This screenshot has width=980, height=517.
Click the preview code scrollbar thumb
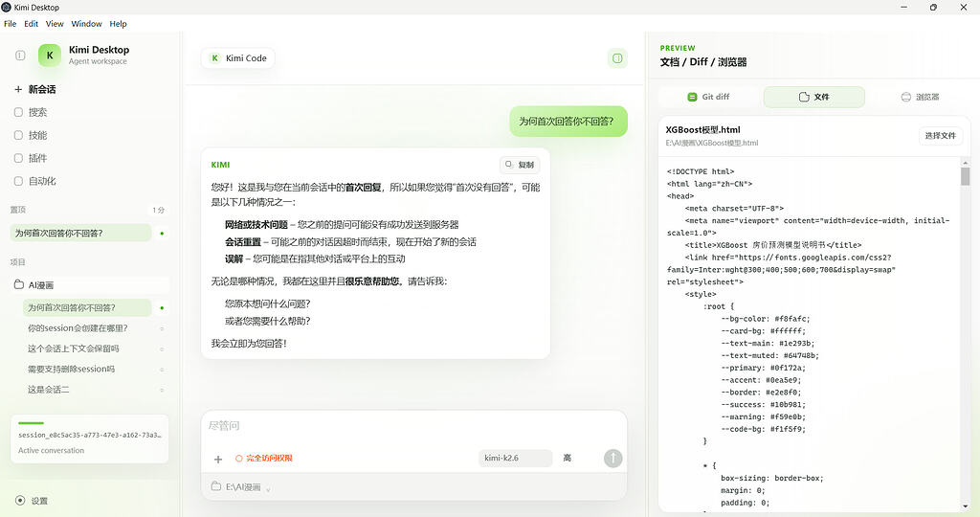coord(965,176)
